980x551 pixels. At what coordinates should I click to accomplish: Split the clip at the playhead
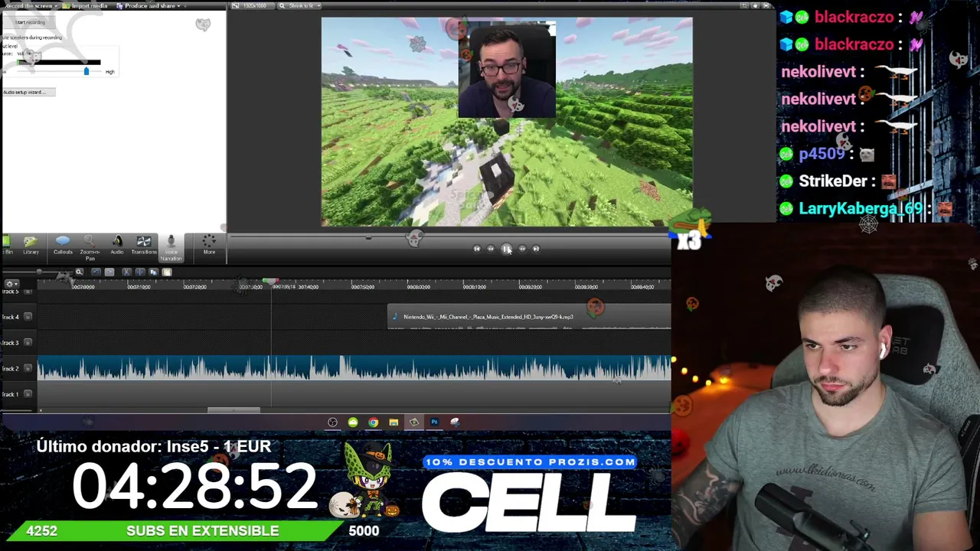click(x=139, y=272)
